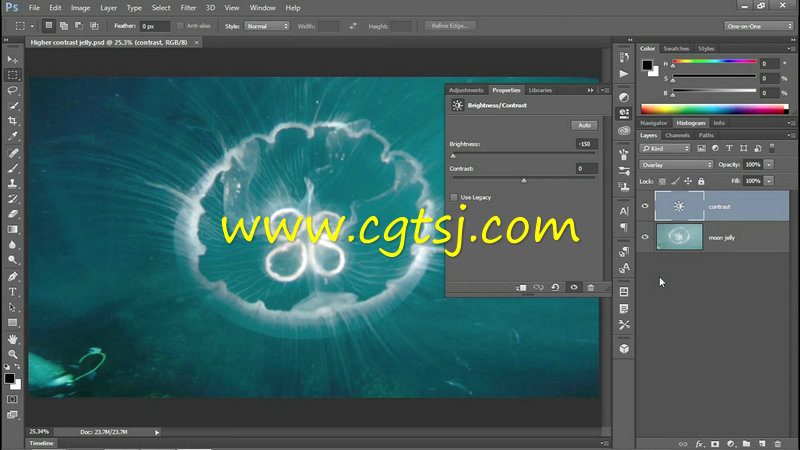Delete layer using Layers panel trash

click(778, 444)
